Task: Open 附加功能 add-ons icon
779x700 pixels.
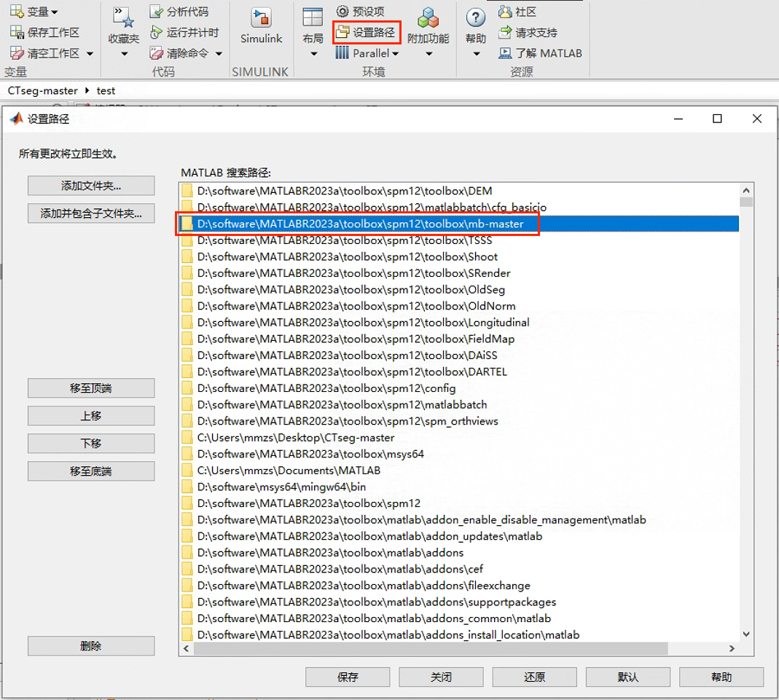Action: click(428, 18)
